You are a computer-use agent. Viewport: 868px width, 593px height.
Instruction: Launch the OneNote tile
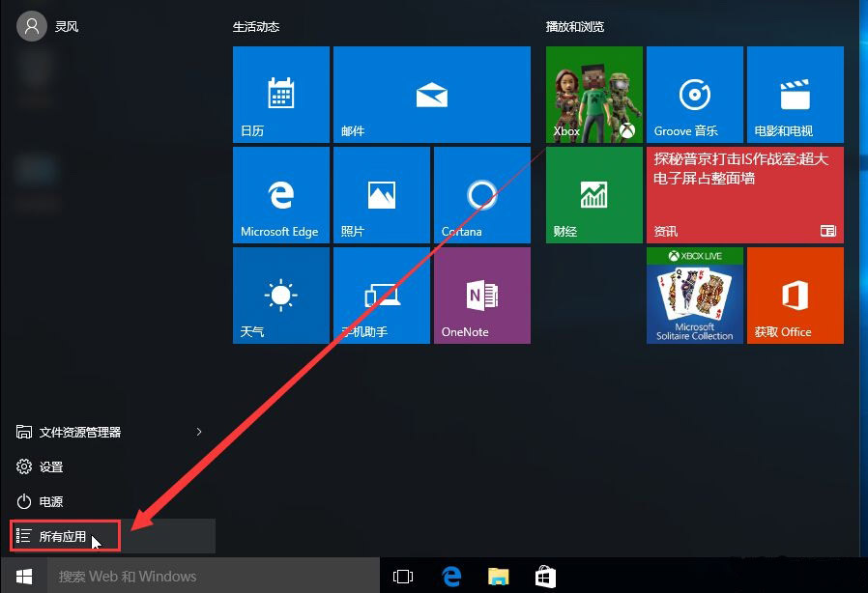(481, 296)
